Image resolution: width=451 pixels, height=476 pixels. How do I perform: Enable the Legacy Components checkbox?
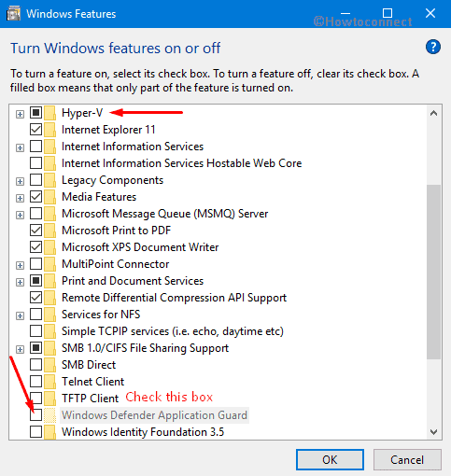35,179
